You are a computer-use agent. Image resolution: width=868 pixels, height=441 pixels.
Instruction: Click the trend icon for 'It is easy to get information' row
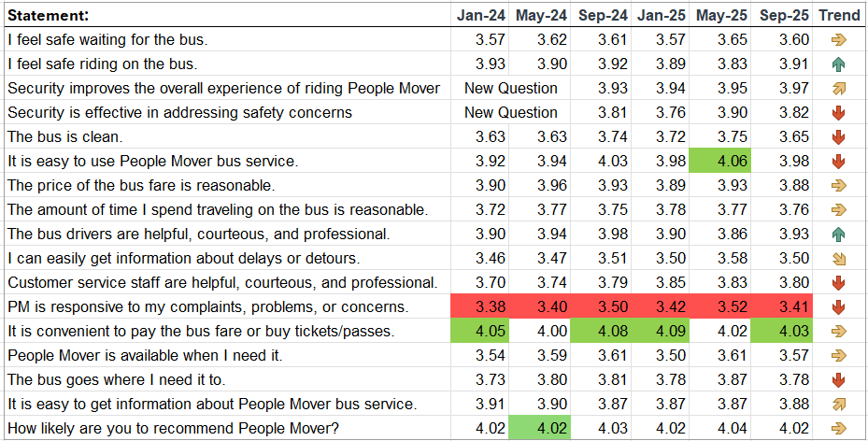(x=838, y=404)
